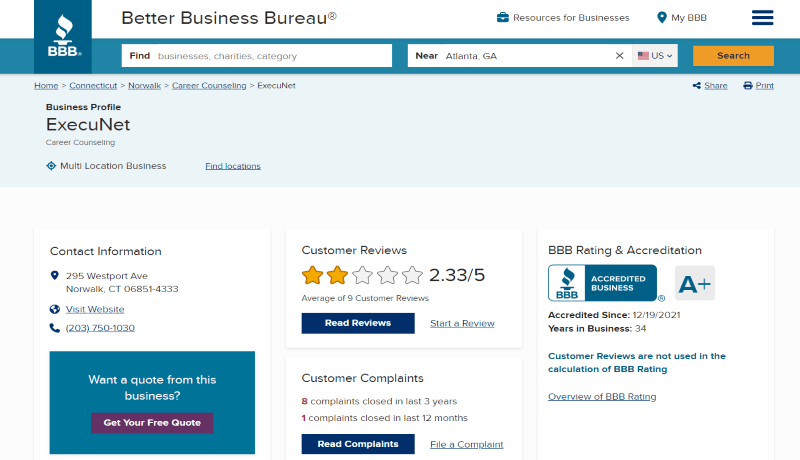This screenshot has width=800, height=460.
Task: Click the Multi Location Business target icon
Action: click(51, 166)
